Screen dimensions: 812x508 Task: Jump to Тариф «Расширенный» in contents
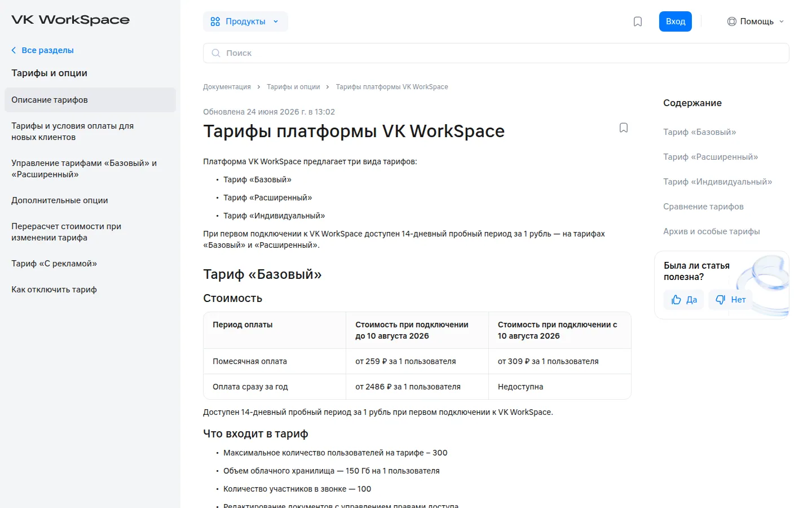pyautogui.click(x=710, y=157)
